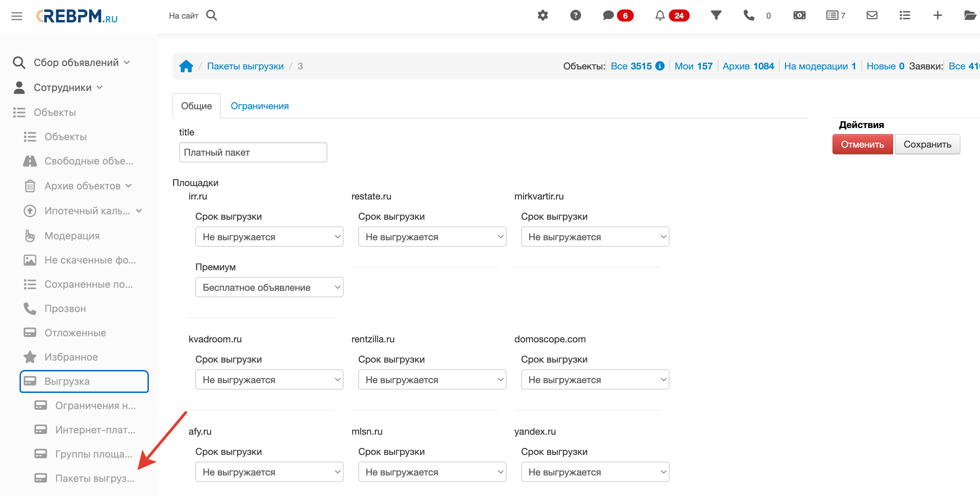Open yandex.ru Срок выгрузки dropdown
The image size is (980, 496).
[595, 472]
